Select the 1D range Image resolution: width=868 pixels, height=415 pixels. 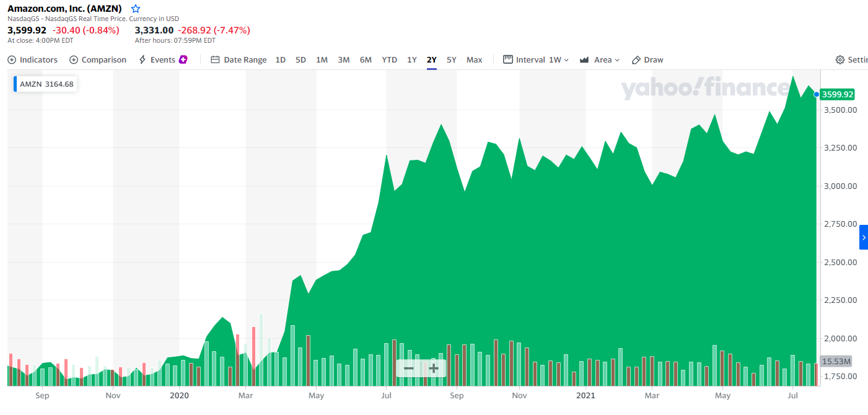pos(281,60)
